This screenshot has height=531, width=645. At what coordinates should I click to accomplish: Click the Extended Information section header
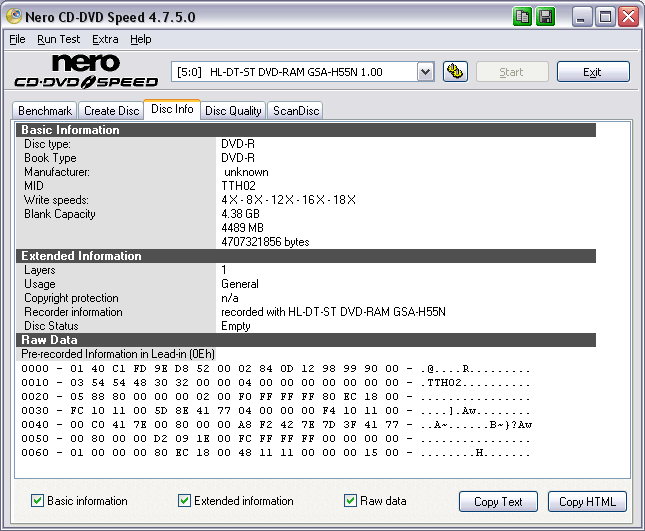tap(306, 256)
